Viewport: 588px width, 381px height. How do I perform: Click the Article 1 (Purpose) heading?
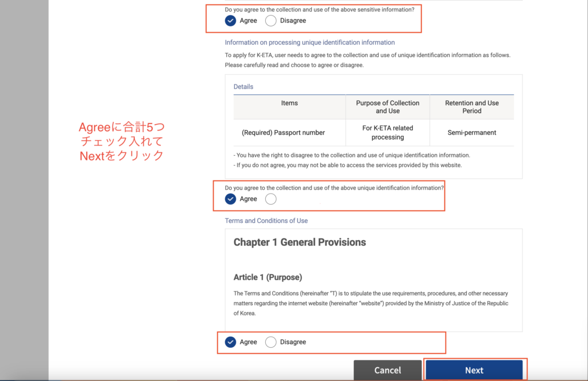(268, 278)
